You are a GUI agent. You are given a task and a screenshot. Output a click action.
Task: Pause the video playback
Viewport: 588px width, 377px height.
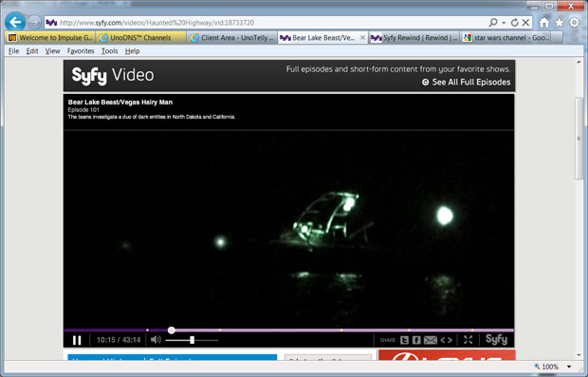point(77,340)
